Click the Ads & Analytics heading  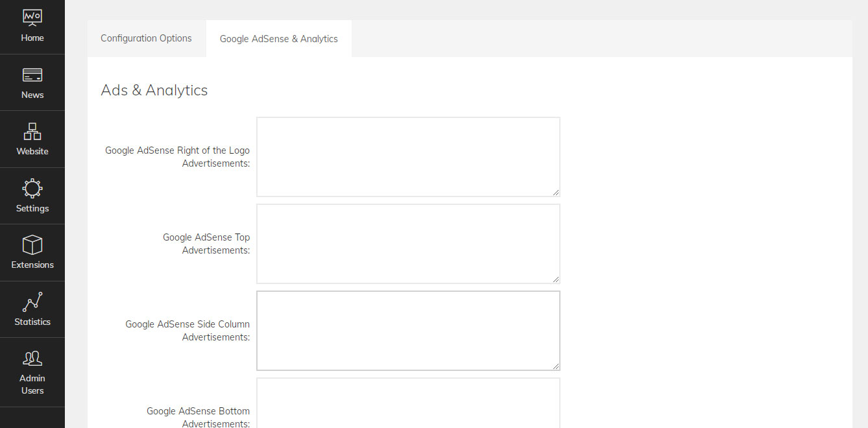tap(154, 90)
